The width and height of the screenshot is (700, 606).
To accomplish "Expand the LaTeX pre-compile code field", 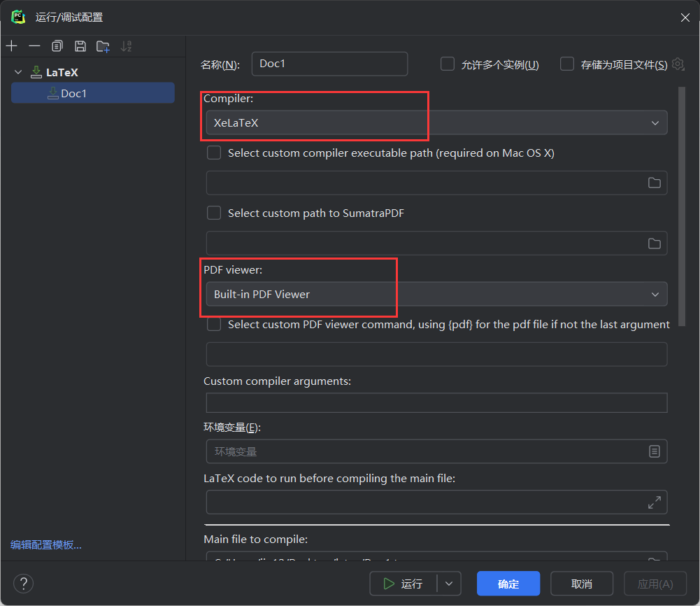I will click(x=654, y=502).
